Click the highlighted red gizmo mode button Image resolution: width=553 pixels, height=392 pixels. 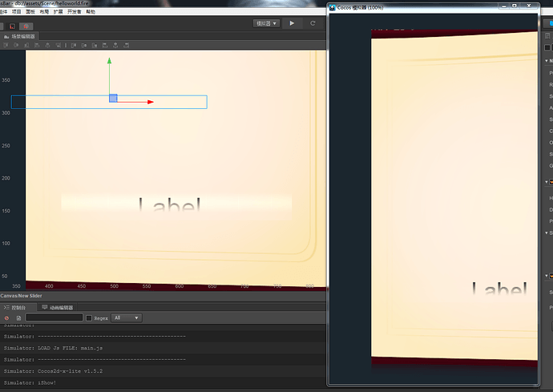(26, 26)
